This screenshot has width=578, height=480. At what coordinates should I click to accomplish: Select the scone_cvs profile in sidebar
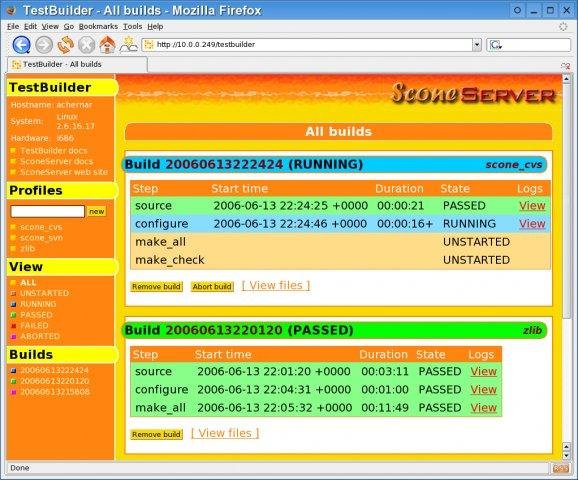tap(41, 227)
